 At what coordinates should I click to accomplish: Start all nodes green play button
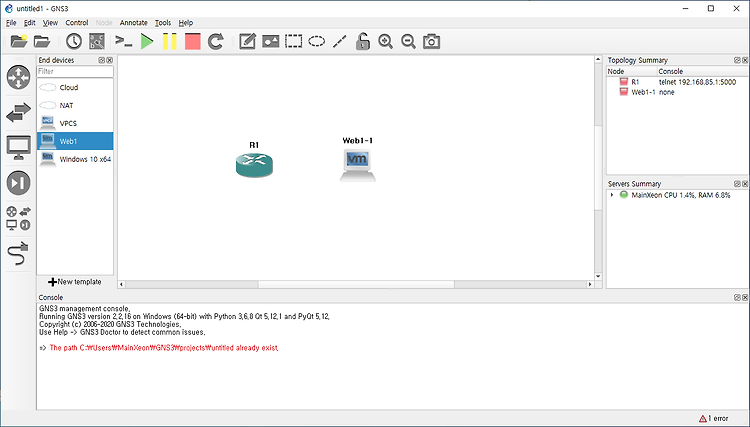147,42
